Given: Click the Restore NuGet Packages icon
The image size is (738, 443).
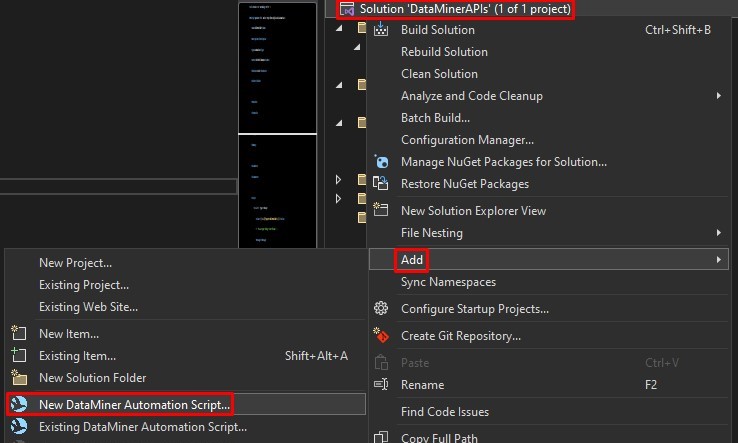Looking at the screenshot, I should pos(381,183).
